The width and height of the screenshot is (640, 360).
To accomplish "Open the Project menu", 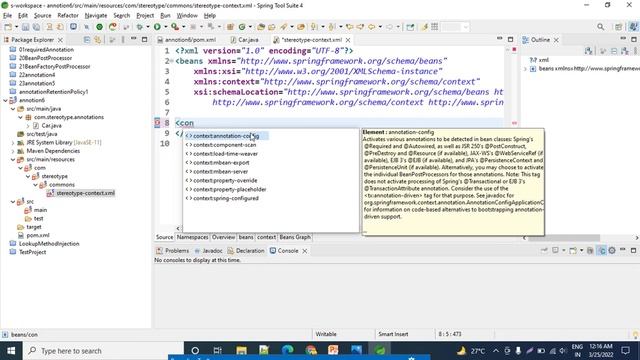I will 145,16.
